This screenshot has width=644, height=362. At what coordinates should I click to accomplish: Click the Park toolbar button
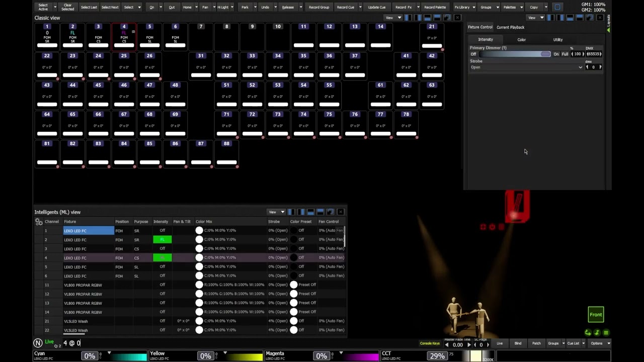[245, 7]
